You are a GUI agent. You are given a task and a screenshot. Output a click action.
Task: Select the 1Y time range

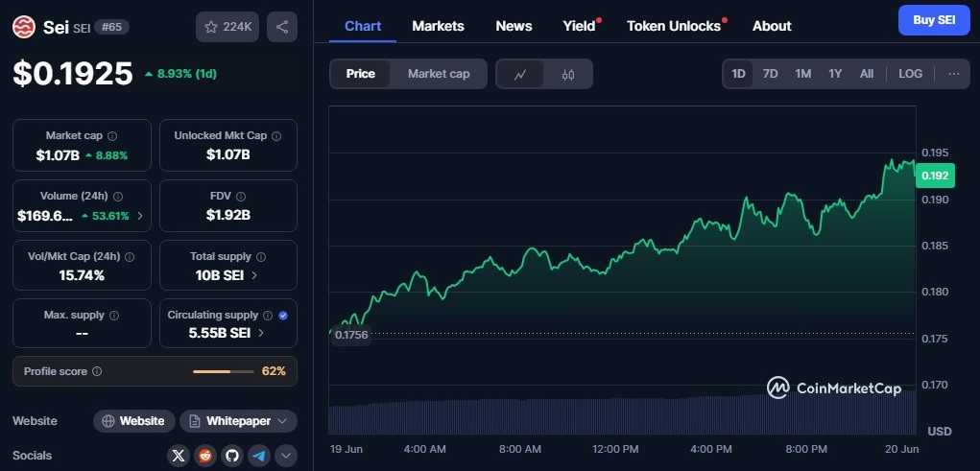point(835,74)
